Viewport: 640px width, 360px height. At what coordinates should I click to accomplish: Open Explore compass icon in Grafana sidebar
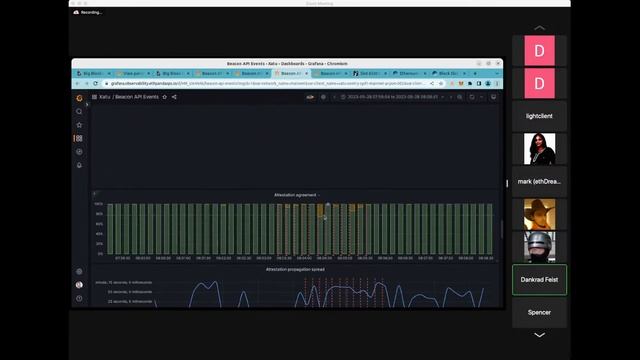coord(79,152)
